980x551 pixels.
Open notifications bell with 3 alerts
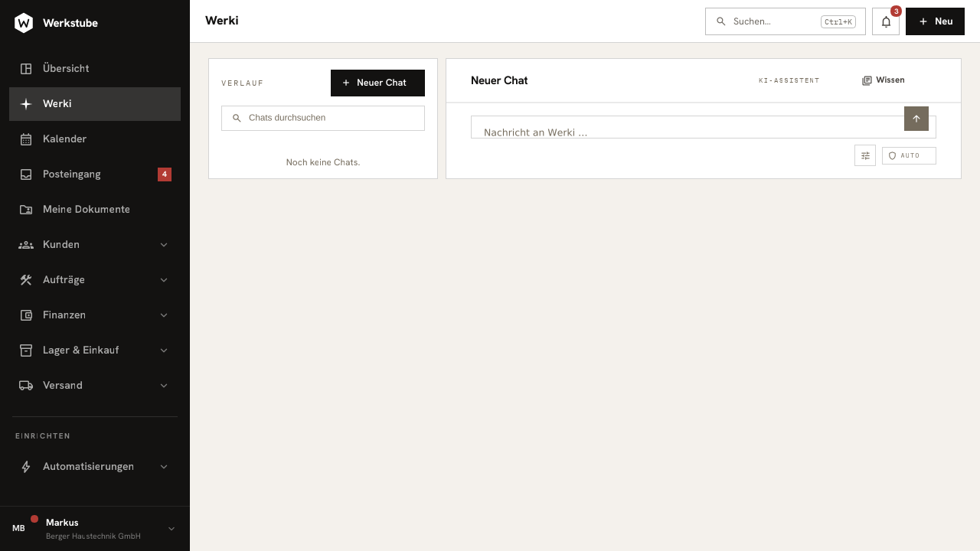pyautogui.click(x=886, y=21)
